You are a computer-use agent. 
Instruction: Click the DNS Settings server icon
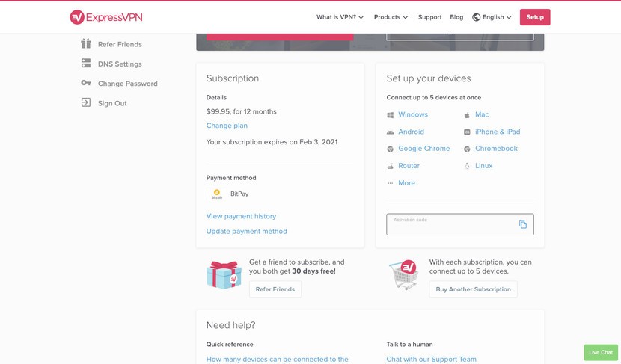tap(86, 63)
